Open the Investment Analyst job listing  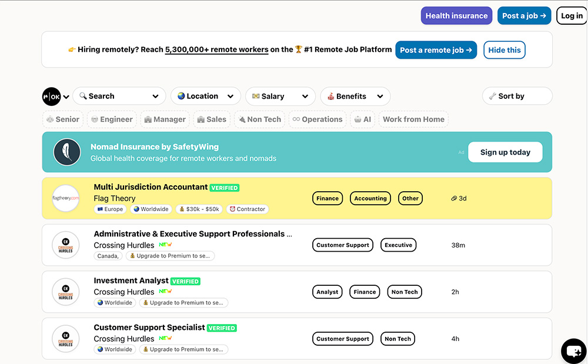(131, 280)
